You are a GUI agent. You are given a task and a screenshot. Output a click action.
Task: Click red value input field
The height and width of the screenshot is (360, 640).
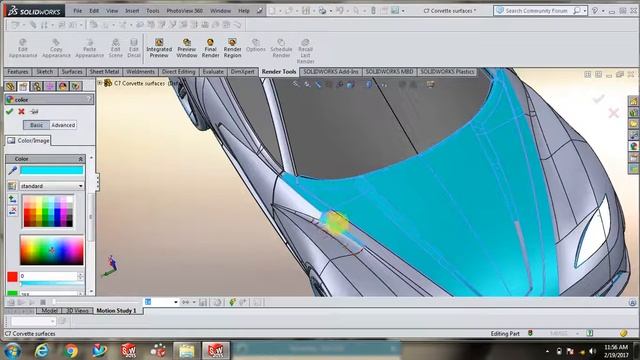click(x=48, y=276)
